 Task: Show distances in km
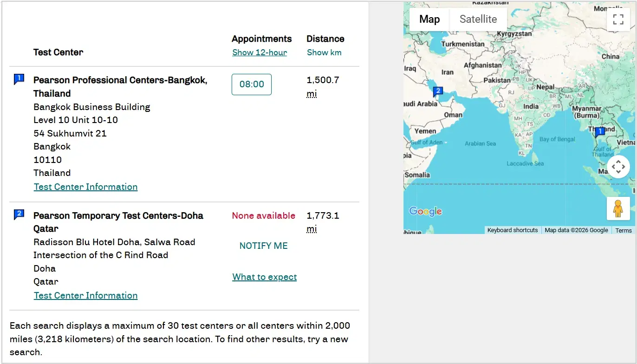tap(324, 52)
